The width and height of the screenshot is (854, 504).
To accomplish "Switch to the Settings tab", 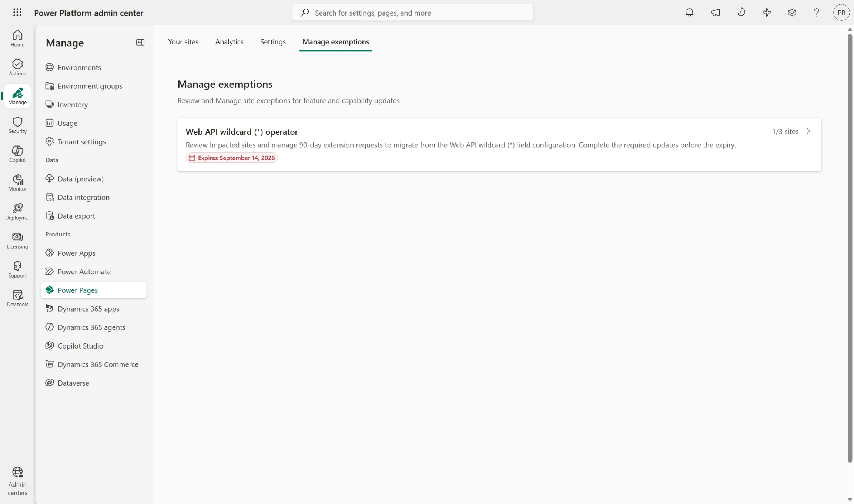I will [273, 42].
